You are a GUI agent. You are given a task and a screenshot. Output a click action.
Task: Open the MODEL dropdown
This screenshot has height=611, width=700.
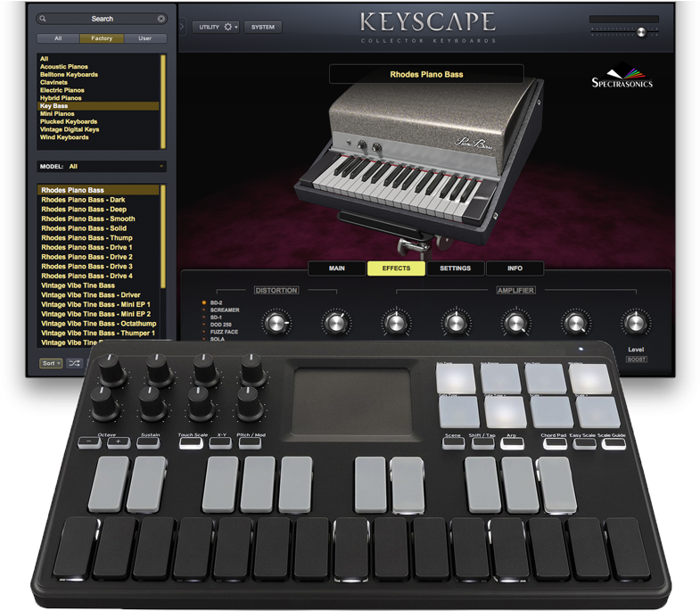[x=102, y=166]
